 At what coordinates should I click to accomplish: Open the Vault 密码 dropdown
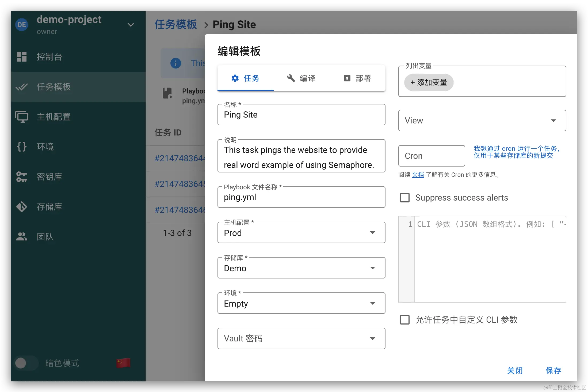point(301,338)
